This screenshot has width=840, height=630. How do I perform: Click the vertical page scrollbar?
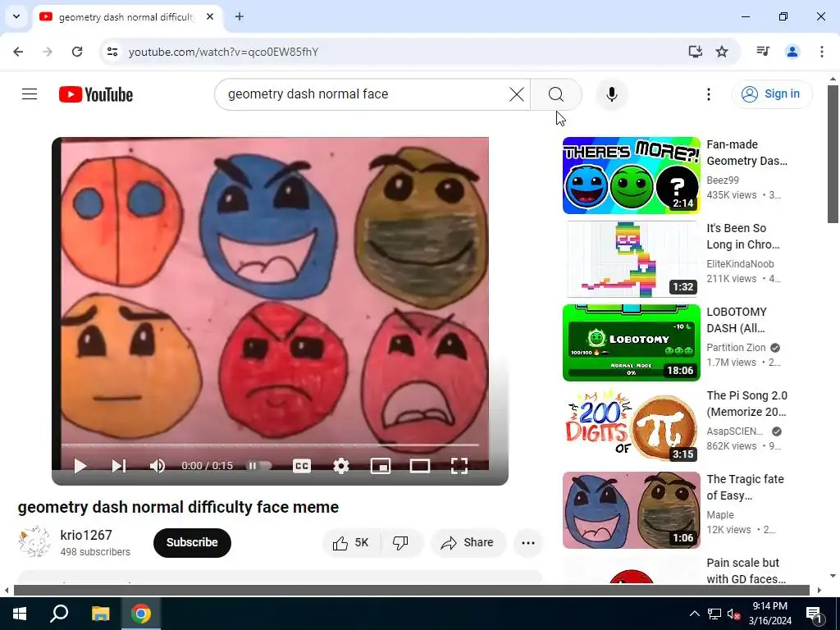coord(833,154)
